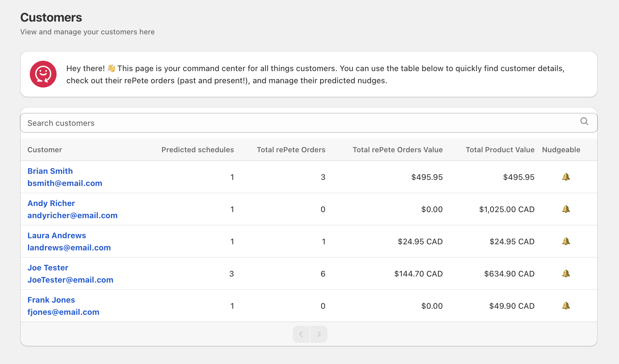
Task: Click the $144.70 CAD orders value
Action: [418, 274]
